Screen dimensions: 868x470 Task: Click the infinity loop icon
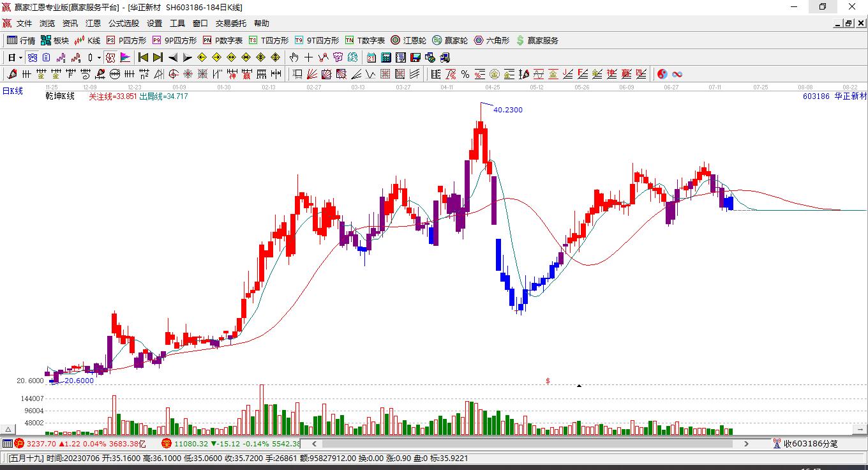coord(677,74)
